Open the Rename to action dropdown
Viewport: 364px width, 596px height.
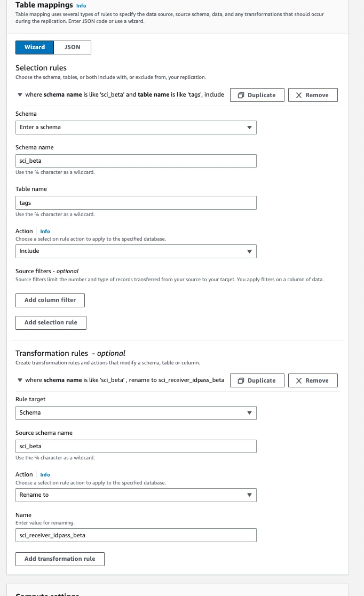[136, 495]
